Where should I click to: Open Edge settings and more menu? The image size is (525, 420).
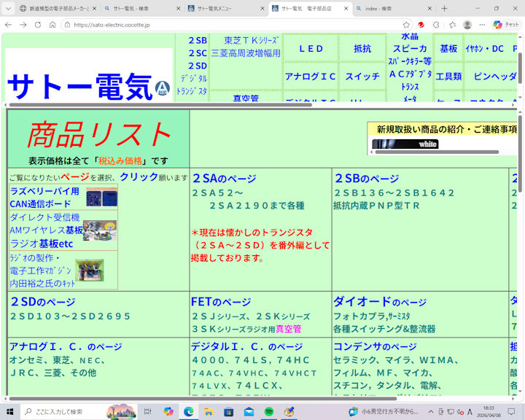point(482,25)
